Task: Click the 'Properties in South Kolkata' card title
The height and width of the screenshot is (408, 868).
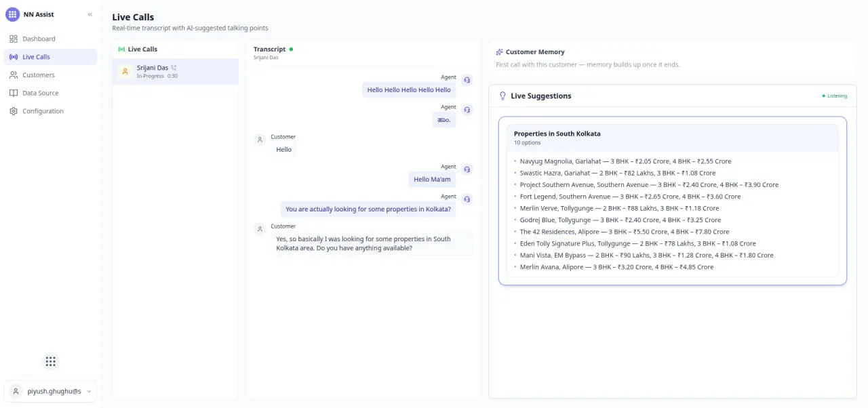Action: [x=557, y=134]
